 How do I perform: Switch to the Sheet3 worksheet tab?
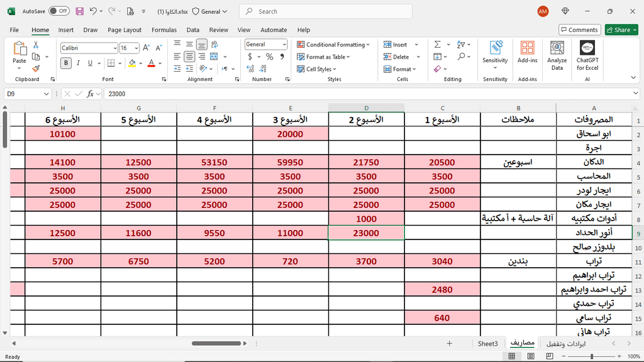[487, 344]
